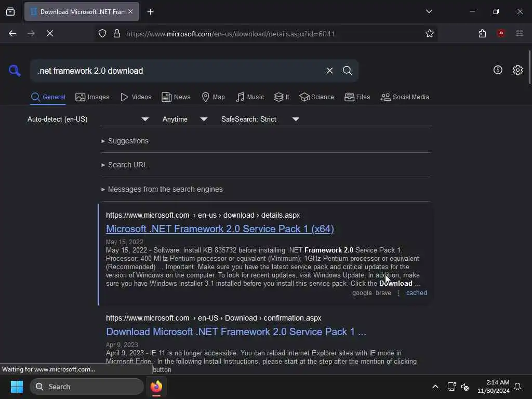
Task: Open the Auto-detect (en-US) language dropdown
Action: pos(88,119)
